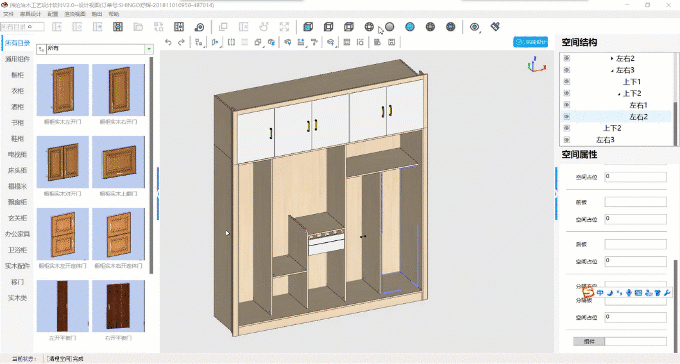Expand the top 左右2 tree node arrow
Image resolution: width=680 pixels, height=364 pixels.
[x=612, y=58]
